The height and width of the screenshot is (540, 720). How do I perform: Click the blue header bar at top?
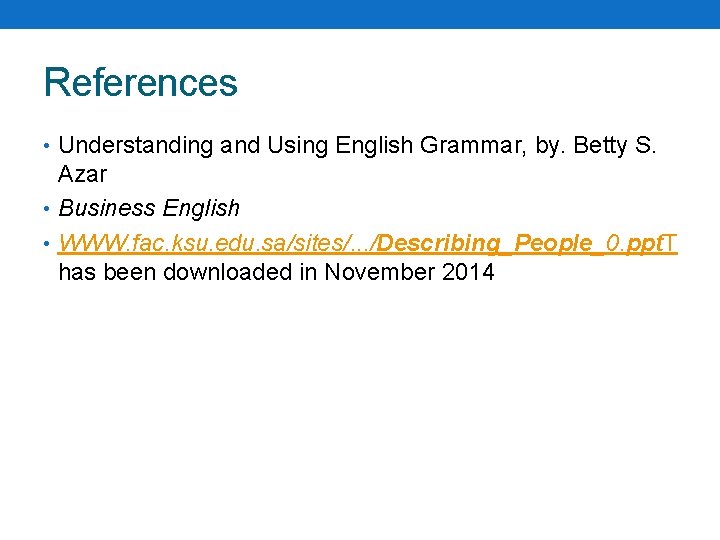pos(360,14)
